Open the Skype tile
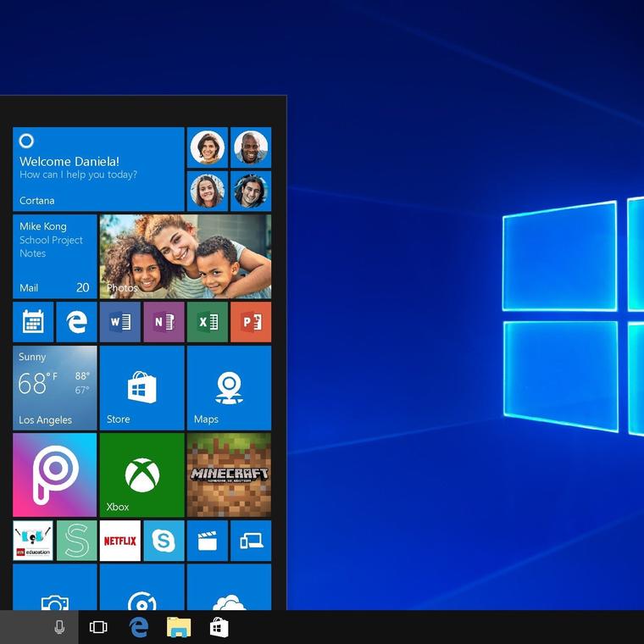 pyautogui.click(x=164, y=541)
